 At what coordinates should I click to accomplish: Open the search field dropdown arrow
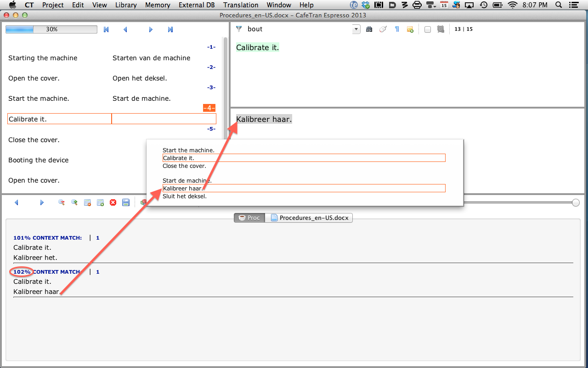[356, 29]
